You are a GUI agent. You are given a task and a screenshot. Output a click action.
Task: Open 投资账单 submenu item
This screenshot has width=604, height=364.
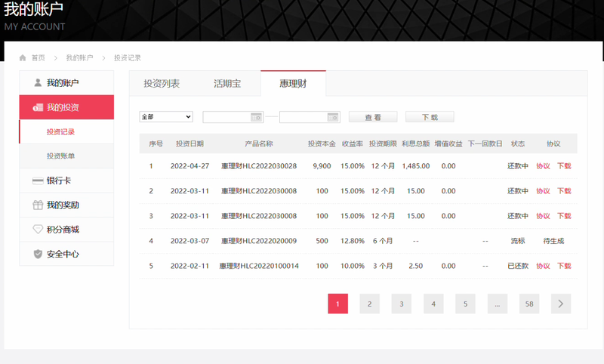[x=66, y=156]
